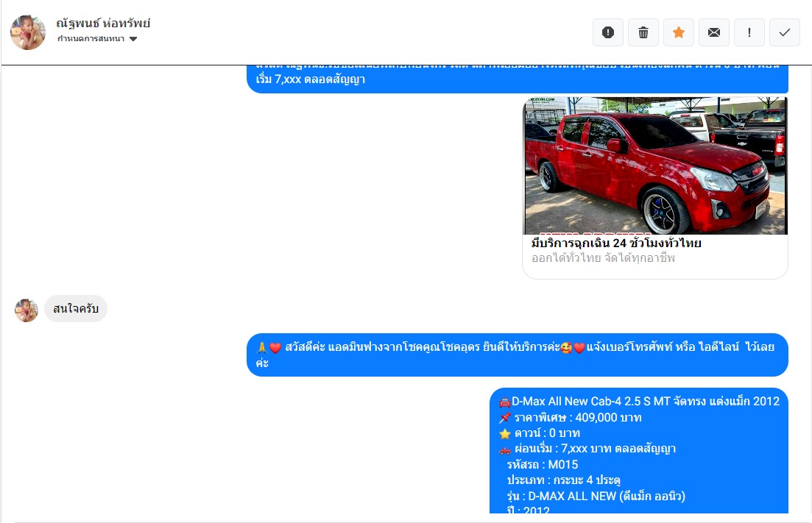Select line D-Max All New Cab-4 2.5 S MT
The width and height of the screenshot is (812, 523).
pyautogui.click(x=640, y=402)
